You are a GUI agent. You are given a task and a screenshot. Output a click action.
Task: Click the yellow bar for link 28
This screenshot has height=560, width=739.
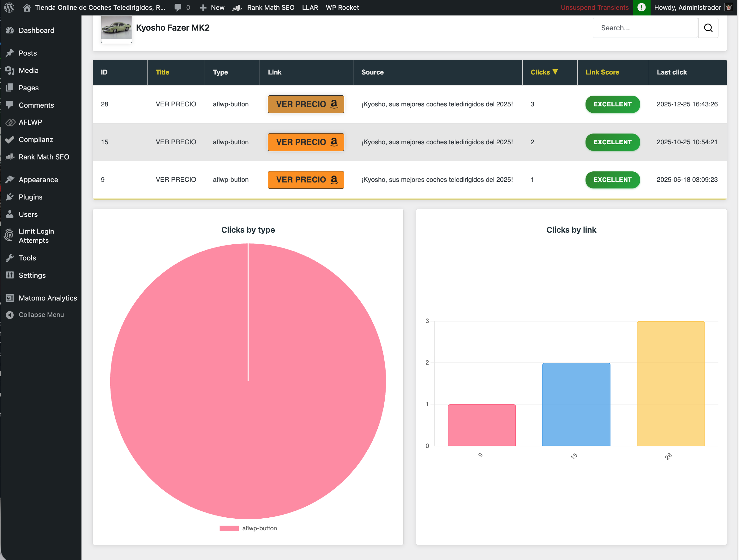[x=670, y=383]
